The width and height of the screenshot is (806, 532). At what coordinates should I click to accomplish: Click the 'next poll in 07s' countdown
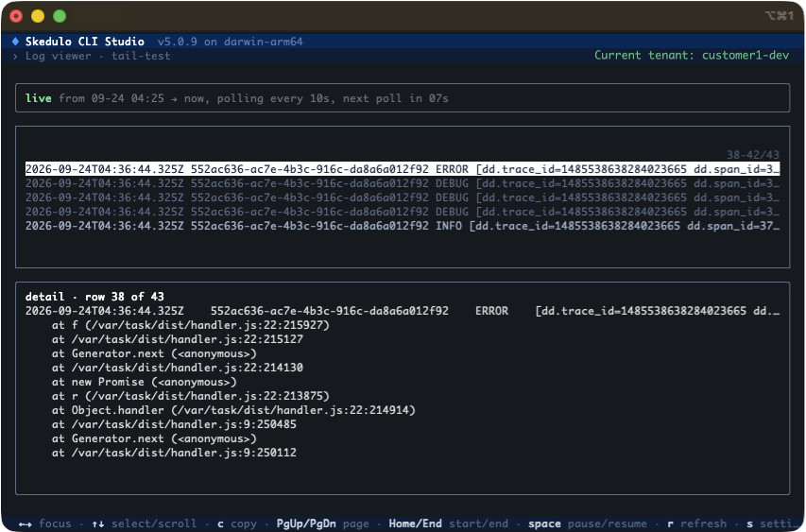pos(395,98)
